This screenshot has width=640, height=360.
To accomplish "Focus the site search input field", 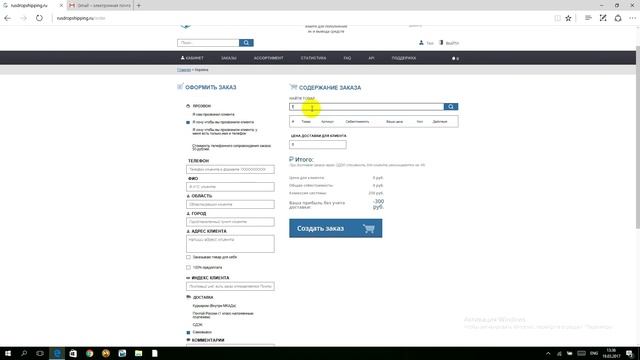I will (x=208, y=43).
